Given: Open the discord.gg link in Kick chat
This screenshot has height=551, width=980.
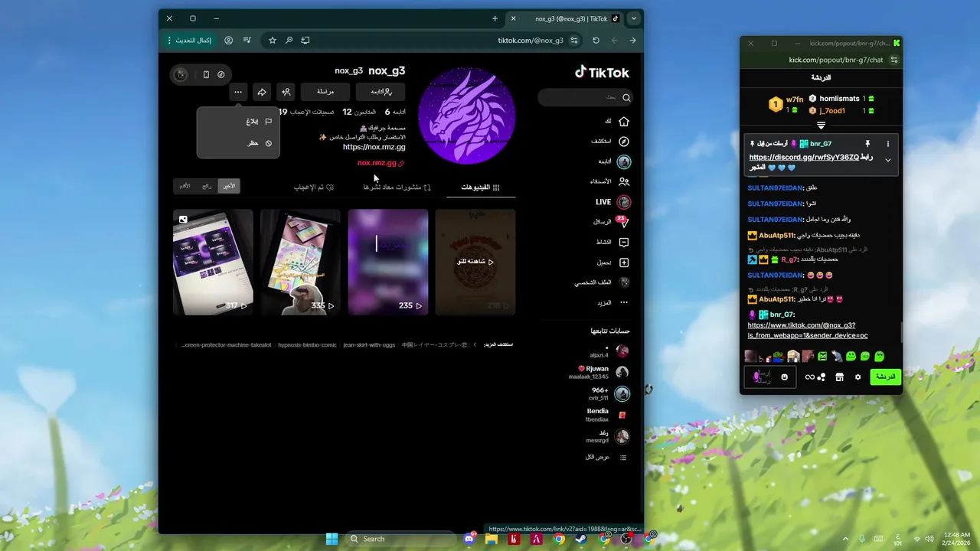Looking at the screenshot, I should pos(804,157).
